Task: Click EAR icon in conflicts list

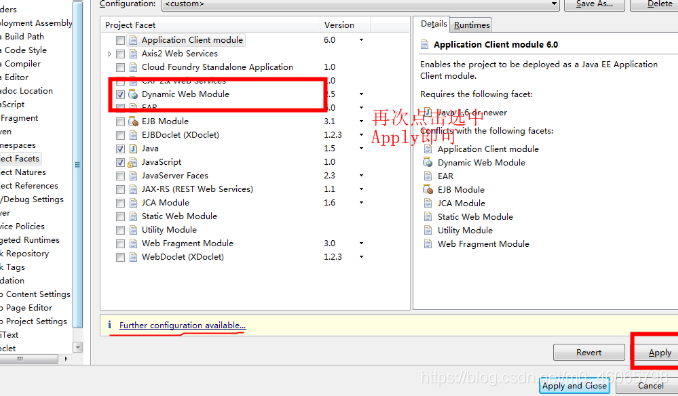Action: coord(428,176)
